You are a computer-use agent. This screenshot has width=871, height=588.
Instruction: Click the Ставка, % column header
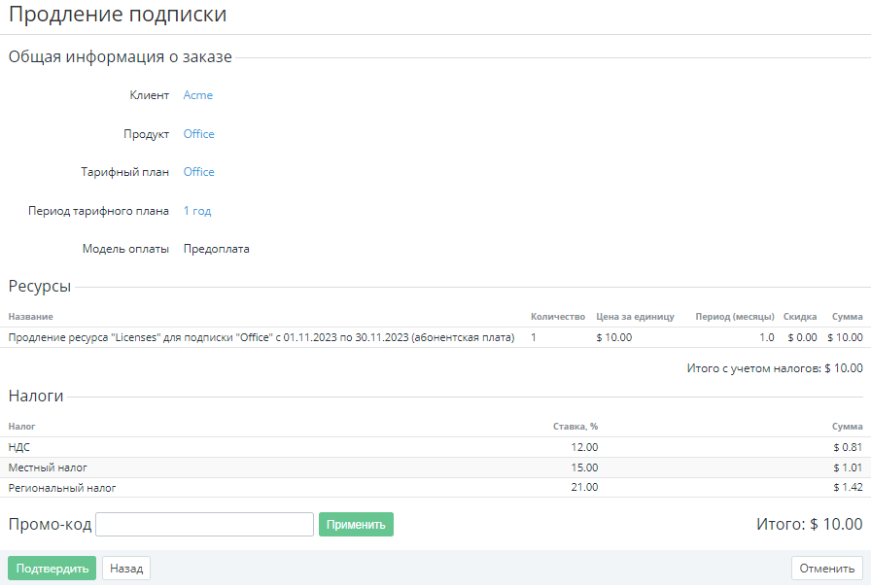575,427
